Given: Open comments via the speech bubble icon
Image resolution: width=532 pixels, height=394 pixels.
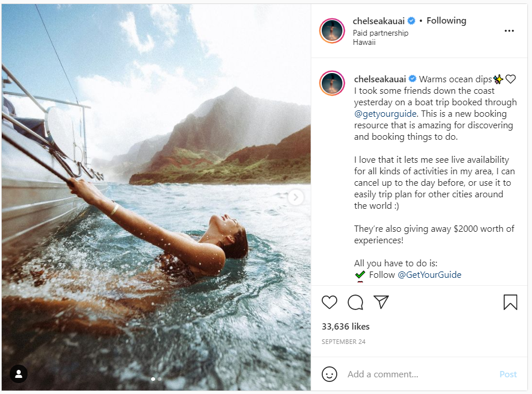Looking at the screenshot, I should tap(356, 302).
